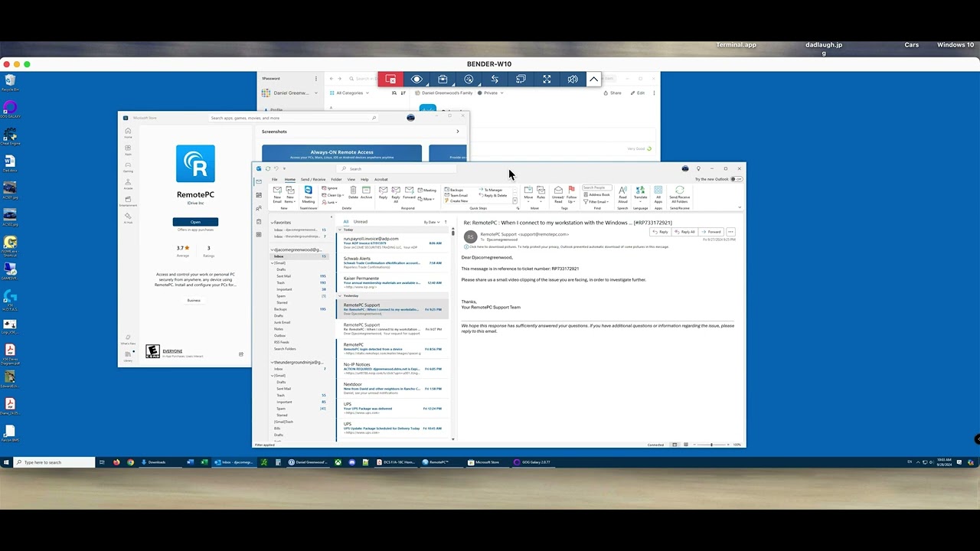The image size is (980, 551).
Task: Switch to the Send / Receive tab
Action: coord(312,179)
